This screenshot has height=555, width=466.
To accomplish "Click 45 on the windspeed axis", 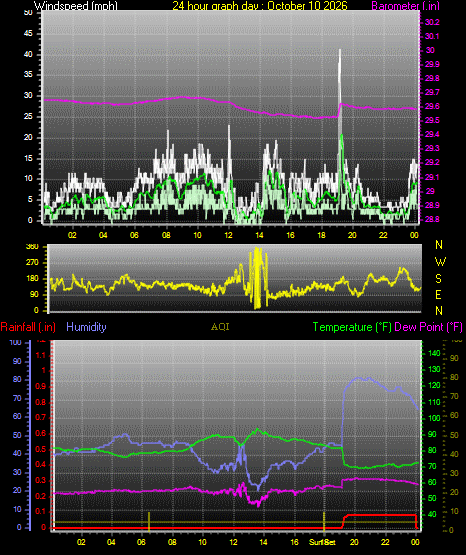I will click(28, 34).
